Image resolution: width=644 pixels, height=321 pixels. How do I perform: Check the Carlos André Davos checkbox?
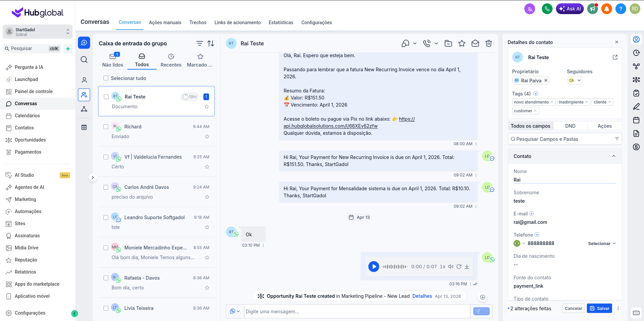(x=106, y=187)
